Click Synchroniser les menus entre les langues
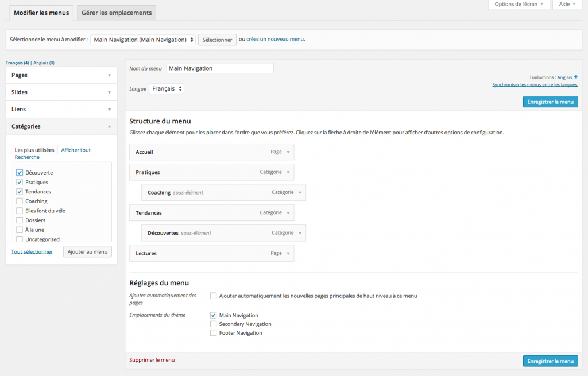Image resolution: width=588 pixels, height=376 pixels. [x=535, y=85]
